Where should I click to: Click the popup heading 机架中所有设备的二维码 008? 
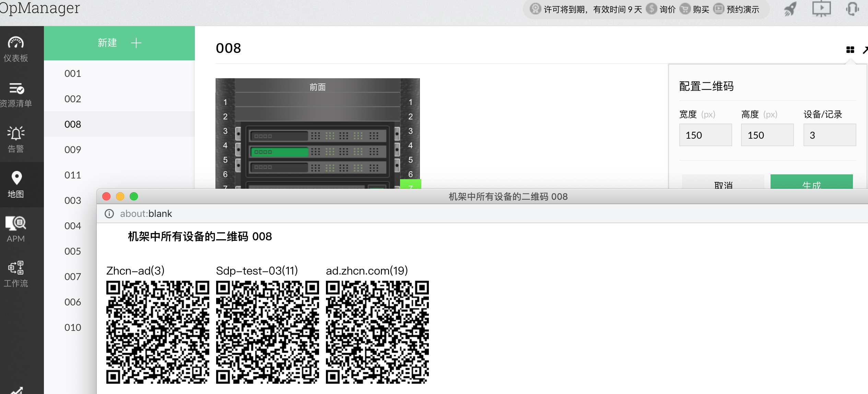point(200,236)
